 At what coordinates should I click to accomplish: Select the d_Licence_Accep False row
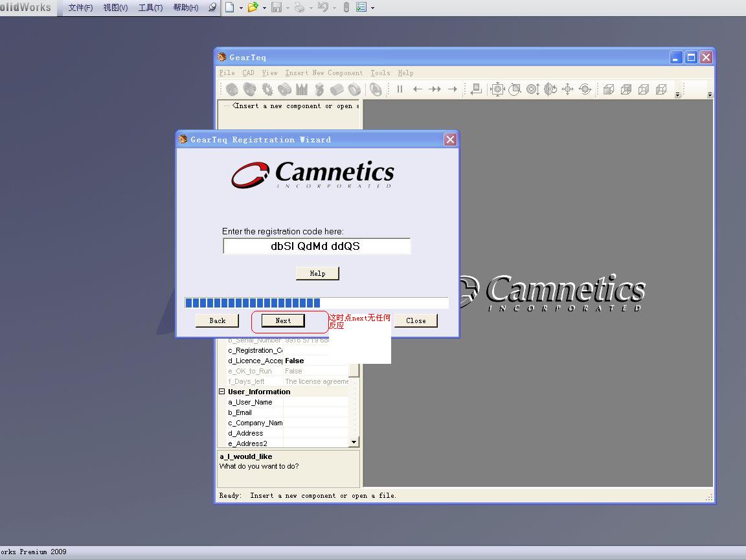[x=288, y=361]
